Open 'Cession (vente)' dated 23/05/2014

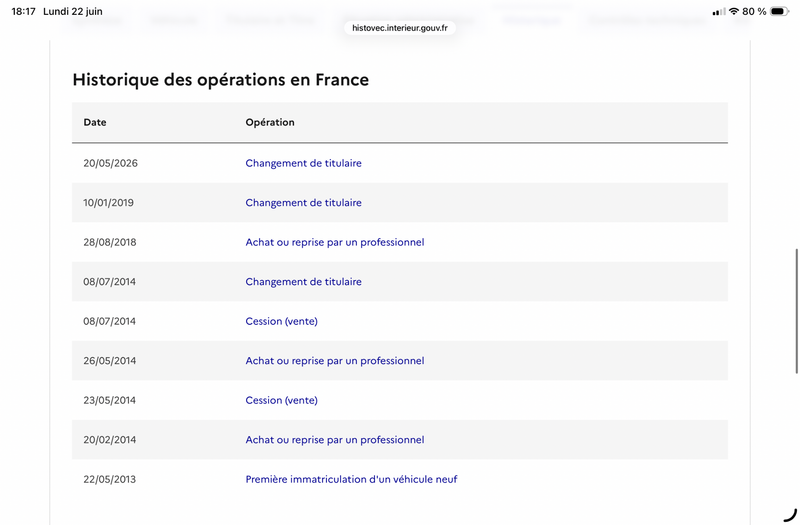(x=282, y=401)
